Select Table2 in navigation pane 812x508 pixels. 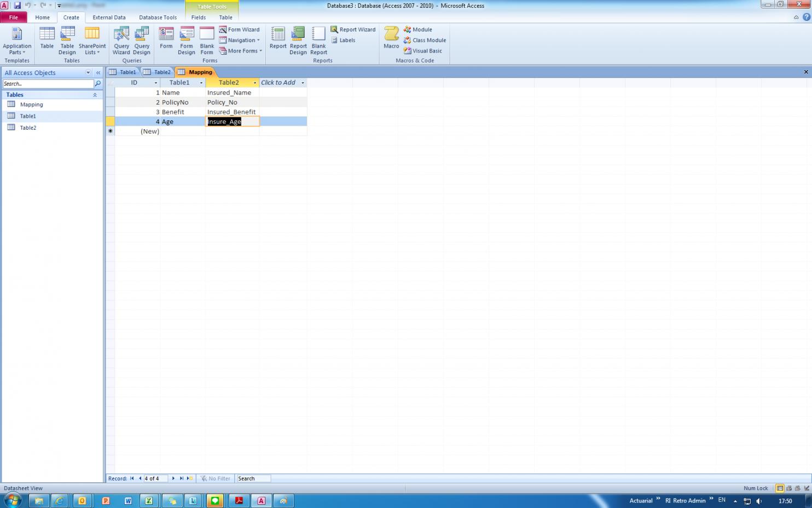[x=28, y=128]
